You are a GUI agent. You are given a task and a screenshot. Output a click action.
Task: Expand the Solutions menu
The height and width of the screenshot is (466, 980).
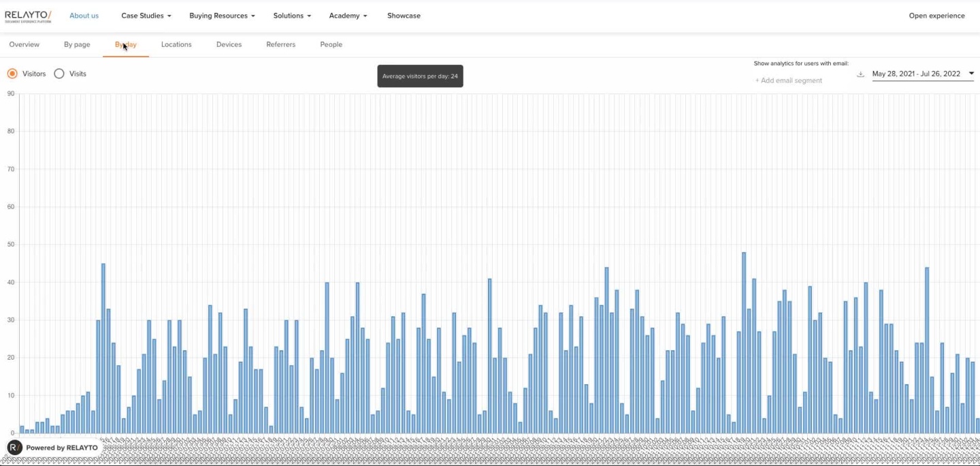(x=292, y=16)
